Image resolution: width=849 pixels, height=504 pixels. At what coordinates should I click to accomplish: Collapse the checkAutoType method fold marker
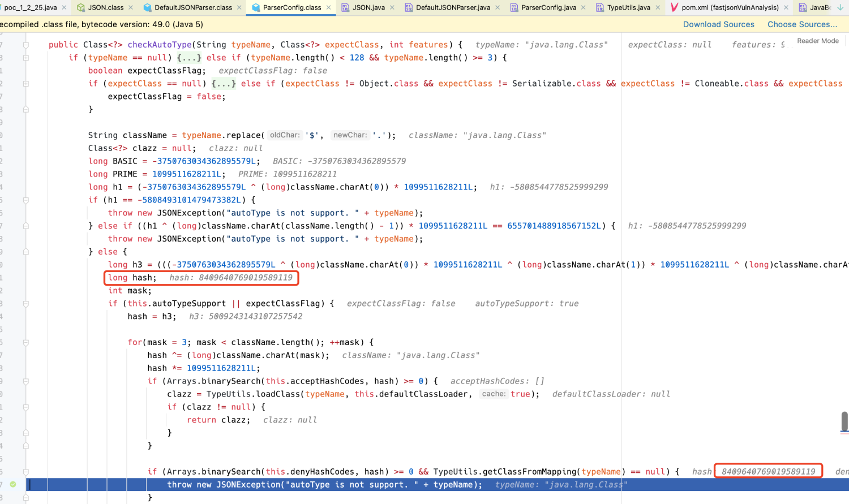click(x=26, y=45)
